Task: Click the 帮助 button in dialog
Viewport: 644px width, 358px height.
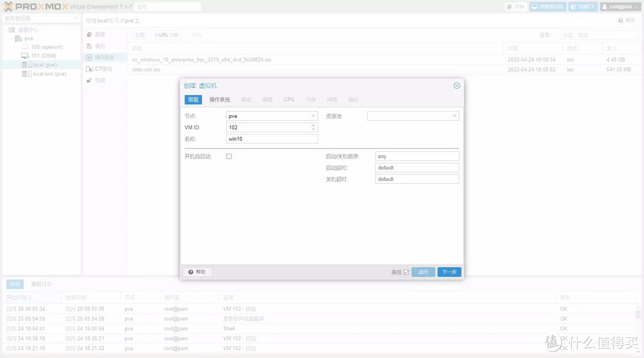Action: (197, 272)
